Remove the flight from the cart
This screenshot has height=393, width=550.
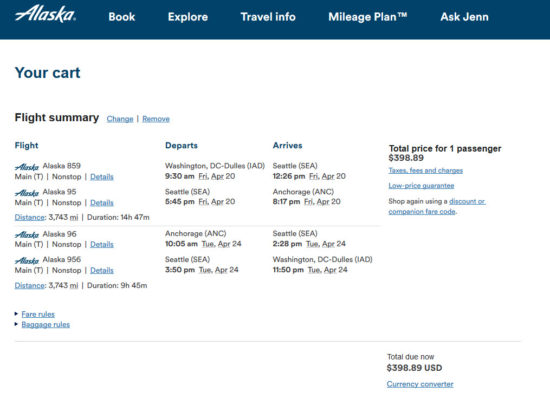(156, 119)
